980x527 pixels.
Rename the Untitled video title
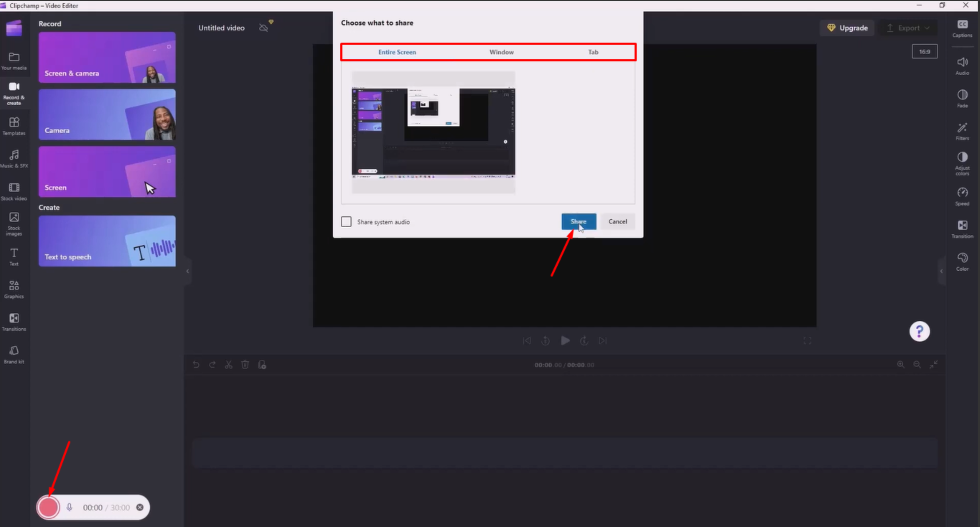click(x=221, y=28)
